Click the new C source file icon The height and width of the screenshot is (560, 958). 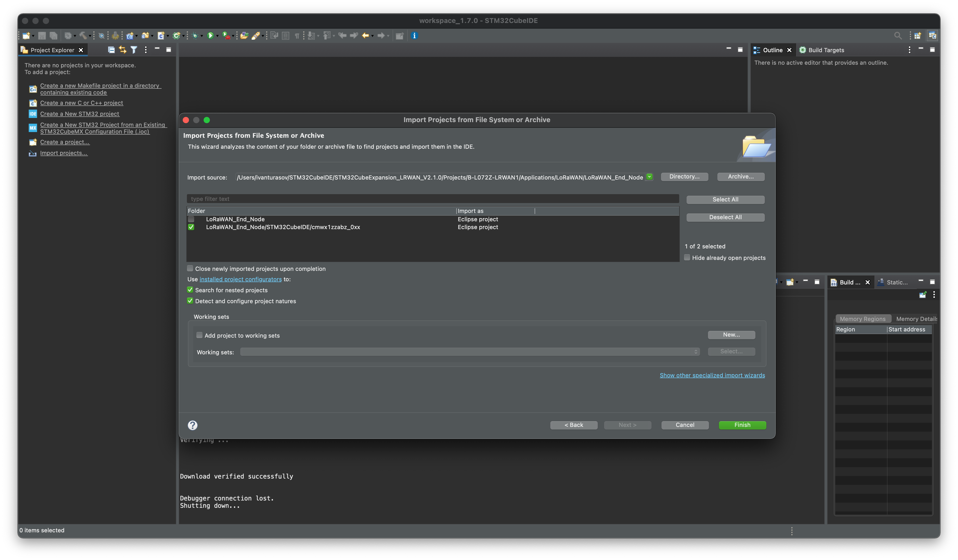tap(161, 36)
